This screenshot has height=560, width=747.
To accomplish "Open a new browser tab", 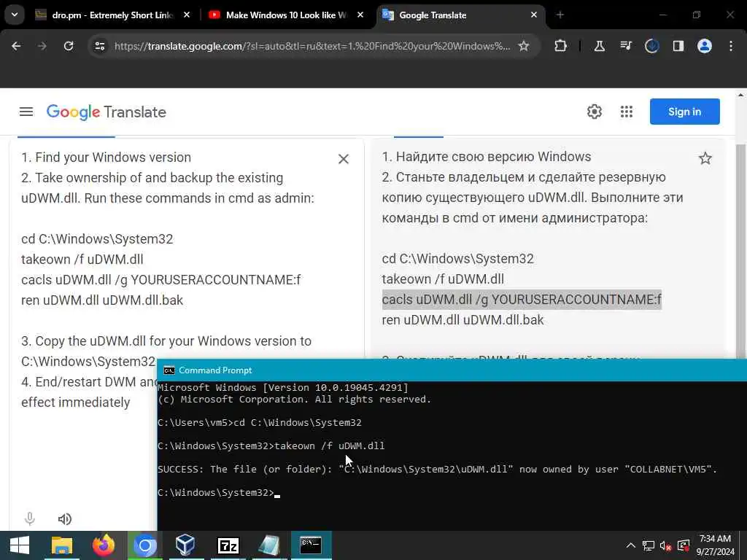I will tap(560, 15).
